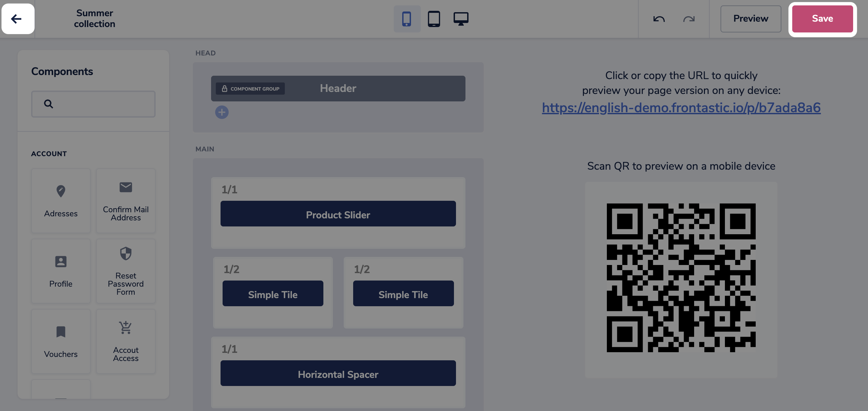Click the lock icon on Component Group
This screenshot has width=868, height=411.
pyautogui.click(x=224, y=89)
